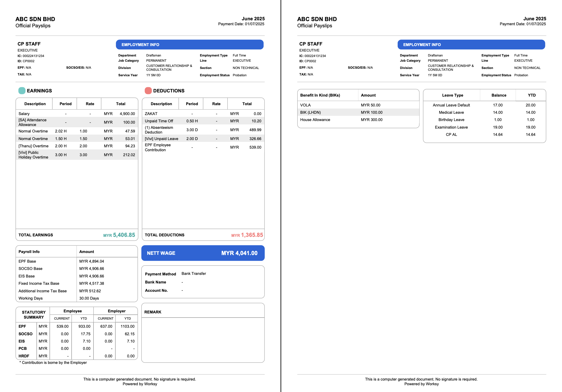Click the Total Deductions amount 1,365.85
The width and height of the screenshot is (562, 392).
[252, 235]
